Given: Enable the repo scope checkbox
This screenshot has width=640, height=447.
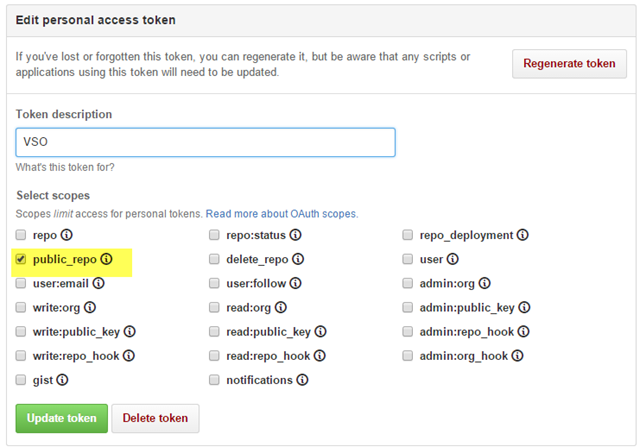Looking at the screenshot, I should 21,235.
